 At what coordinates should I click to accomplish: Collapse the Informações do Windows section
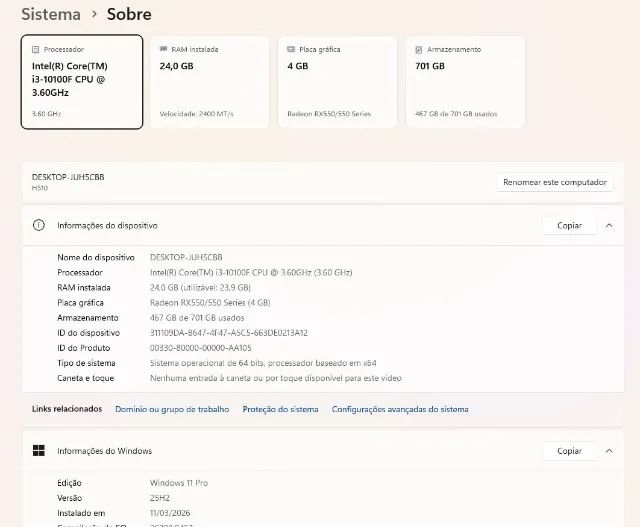(609, 451)
